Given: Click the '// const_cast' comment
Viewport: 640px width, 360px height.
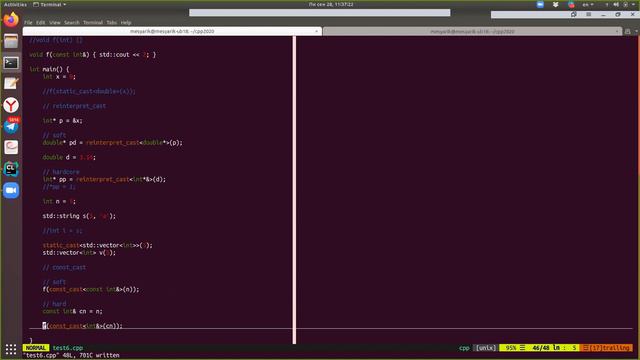Looking at the screenshot, I should [64, 267].
